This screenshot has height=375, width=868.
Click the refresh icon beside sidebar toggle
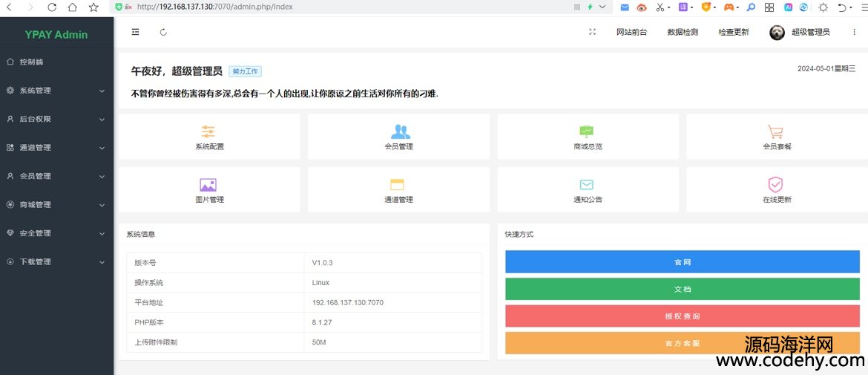pyautogui.click(x=163, y=32)
